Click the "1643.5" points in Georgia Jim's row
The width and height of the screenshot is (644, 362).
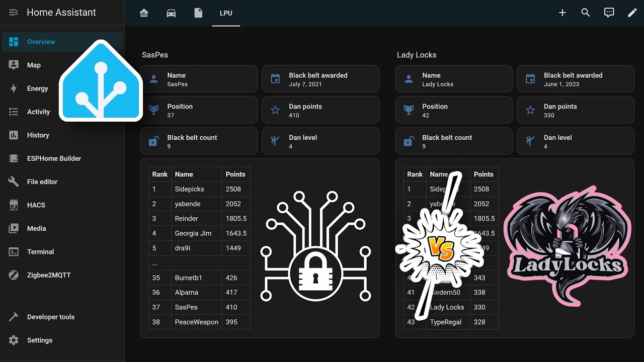[236, 233]
